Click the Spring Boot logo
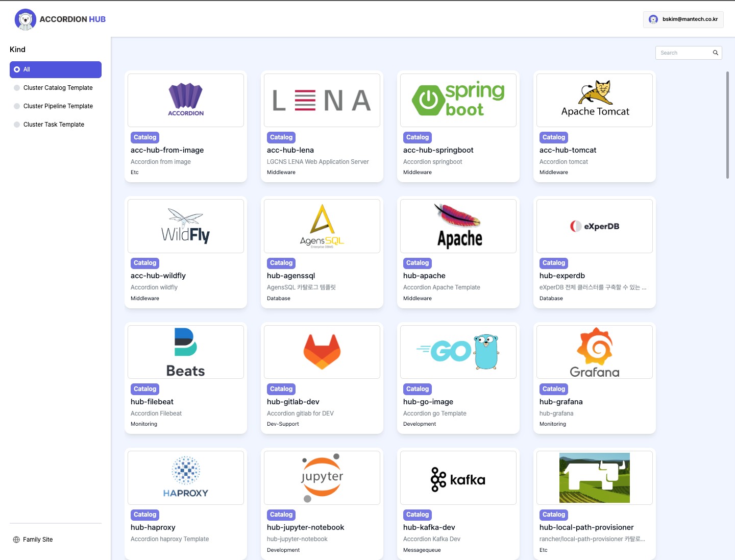Image resolution: width=735 pixels, height=560 pixels. coord(458,99)
